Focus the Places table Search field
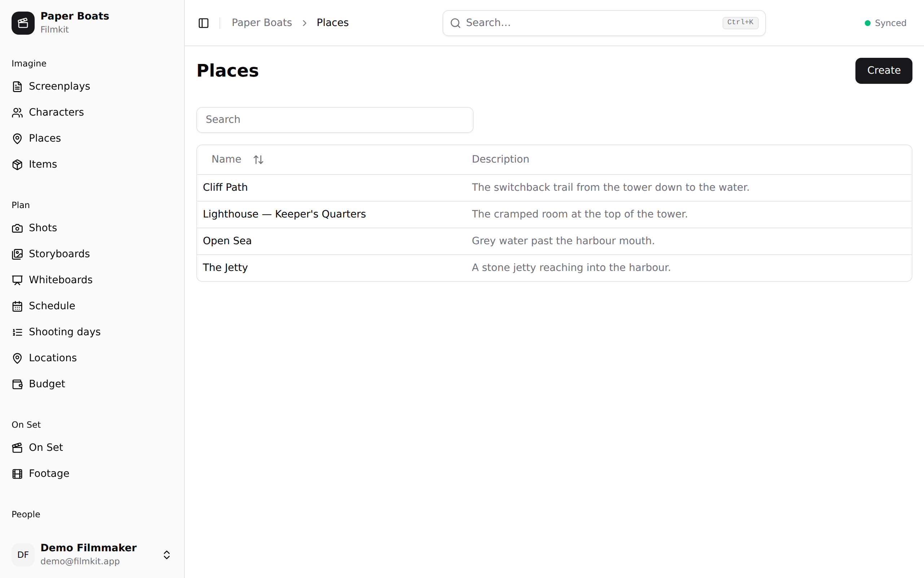This screenshot has width=924, height=578. click(x=335, y=120)
